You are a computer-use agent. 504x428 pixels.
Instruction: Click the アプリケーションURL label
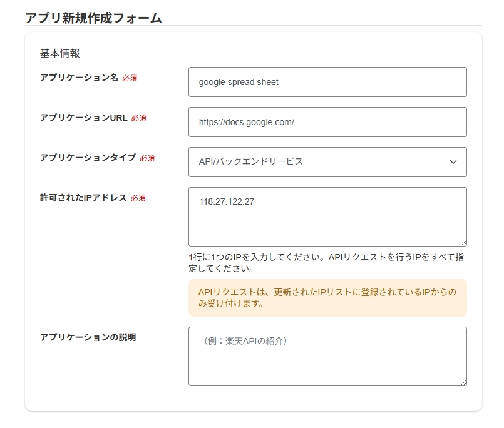coord(83,118)
